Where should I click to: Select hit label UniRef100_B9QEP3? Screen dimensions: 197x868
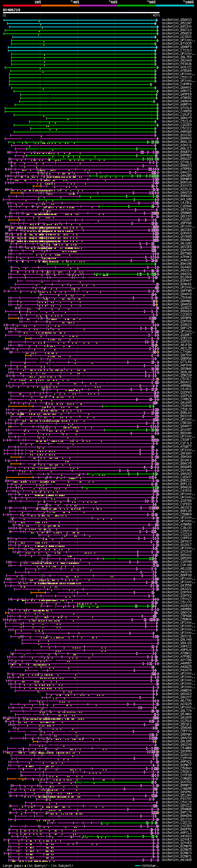177,152
